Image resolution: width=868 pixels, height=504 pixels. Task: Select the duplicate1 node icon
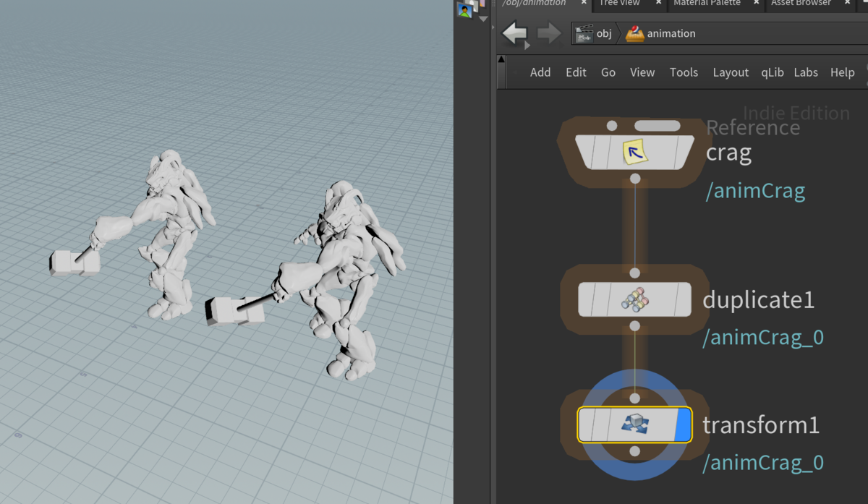[x=634, y=300]
